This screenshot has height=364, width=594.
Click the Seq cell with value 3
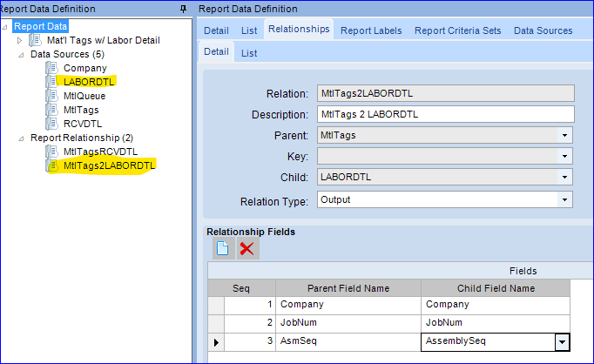pyautogui.click(x=250, y=342)
